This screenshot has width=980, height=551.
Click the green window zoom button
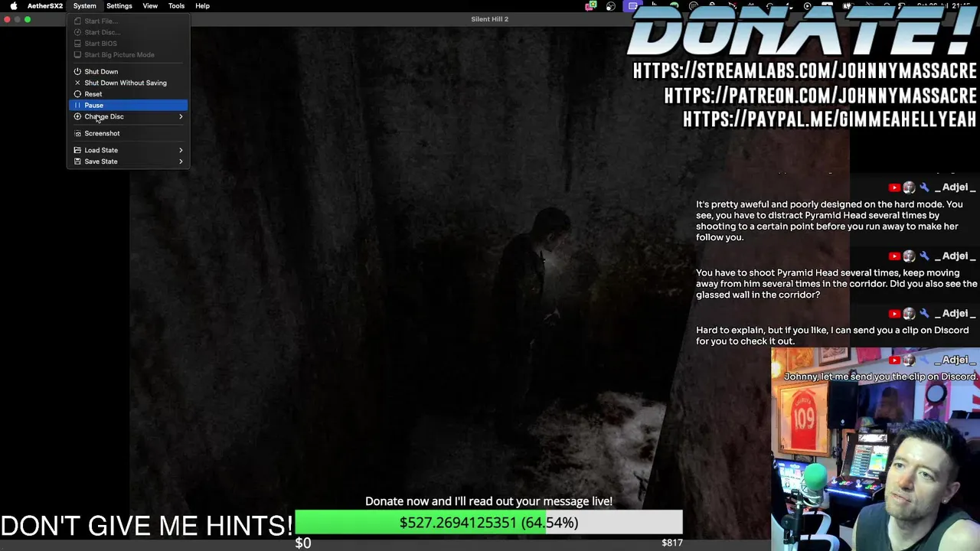28,19
